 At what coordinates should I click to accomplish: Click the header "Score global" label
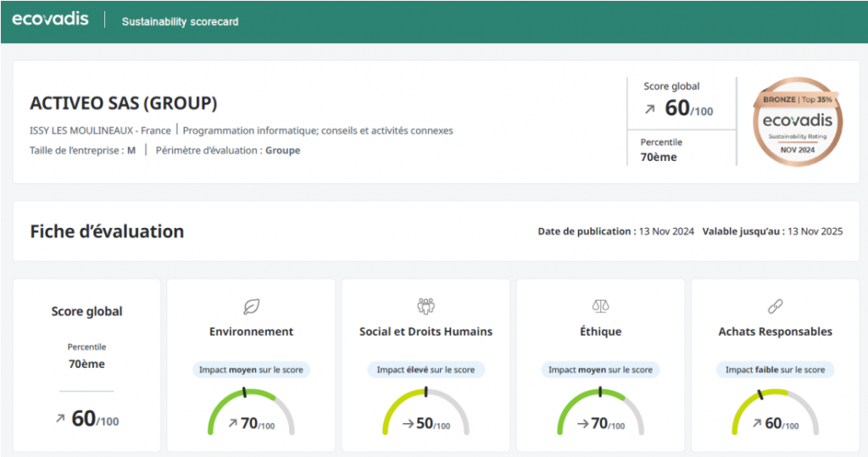tap(671, 86)
